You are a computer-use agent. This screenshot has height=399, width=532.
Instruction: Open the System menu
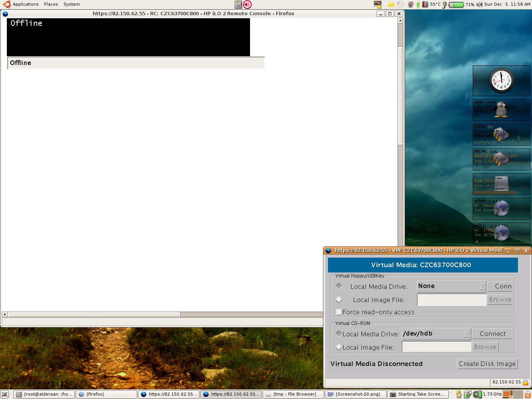click(x=71, y=4)
